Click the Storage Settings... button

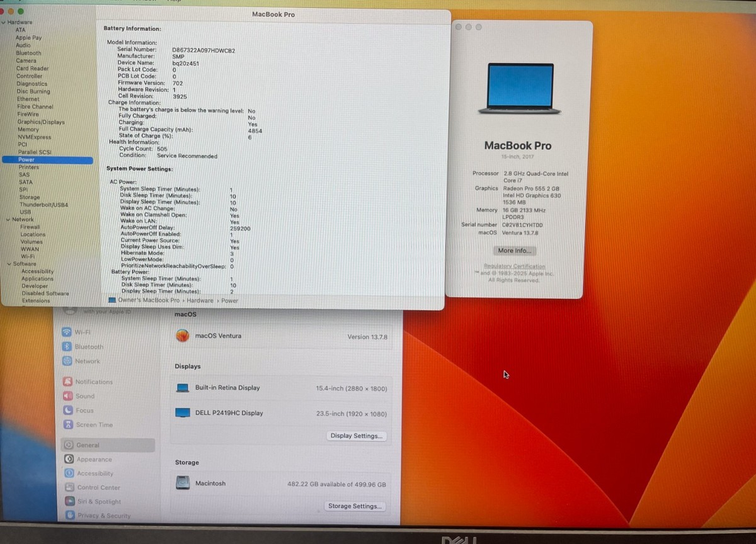pos(355,506)
